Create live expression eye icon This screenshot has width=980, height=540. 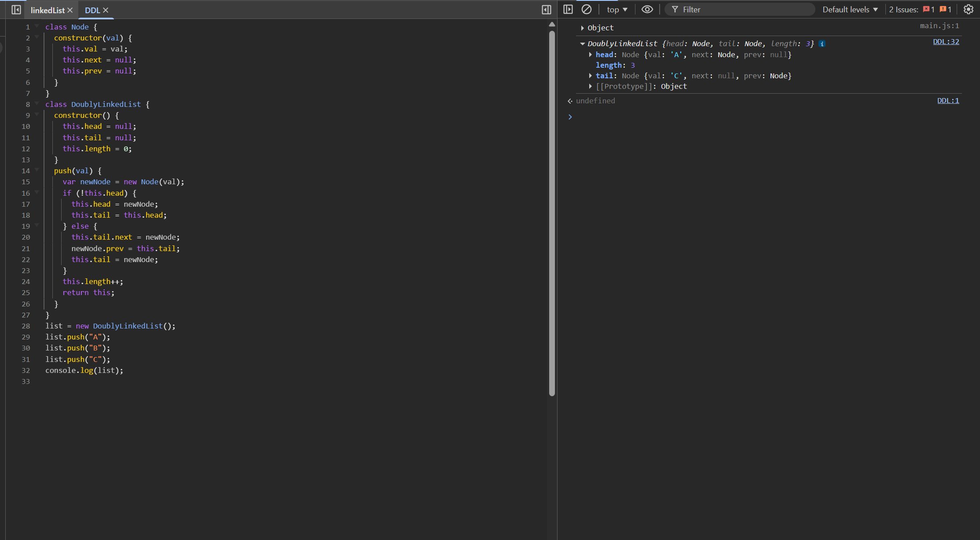pos(647,9)
